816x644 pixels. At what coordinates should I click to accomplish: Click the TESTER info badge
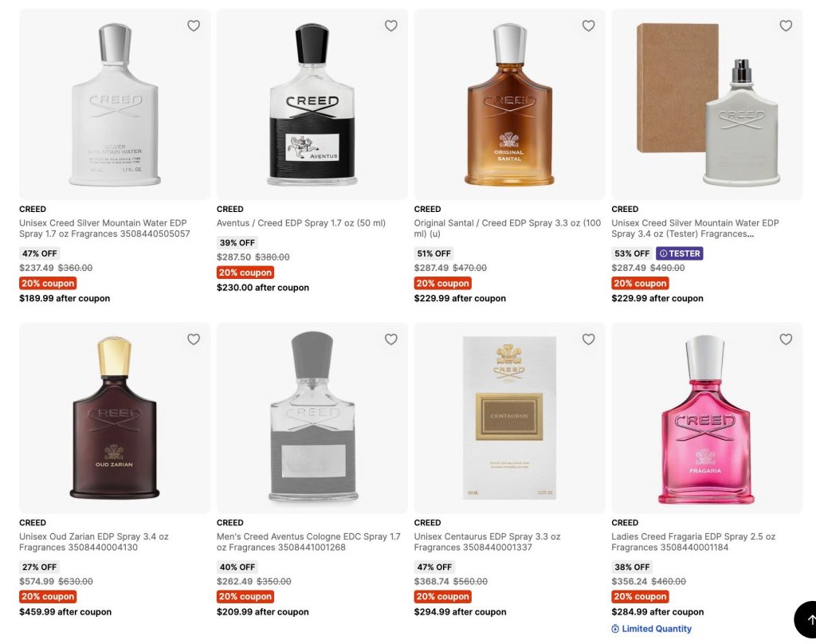click(679, 253)
